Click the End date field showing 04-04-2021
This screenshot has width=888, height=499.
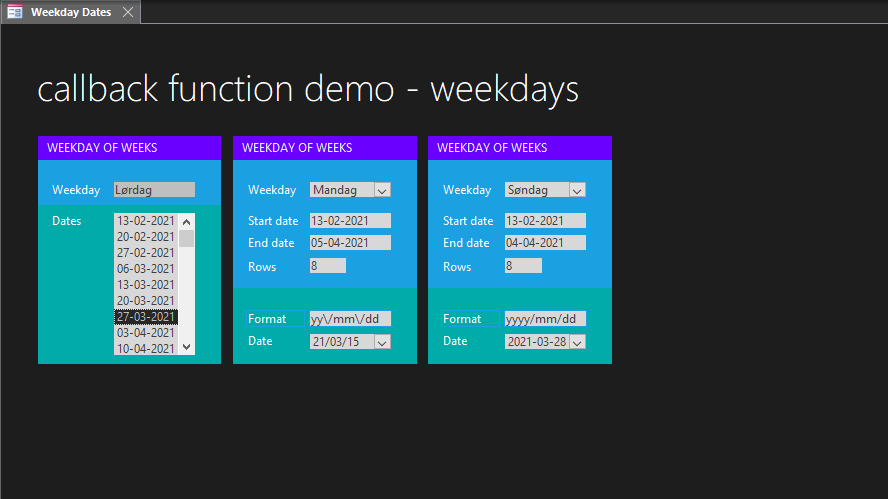tap(544, 243)
